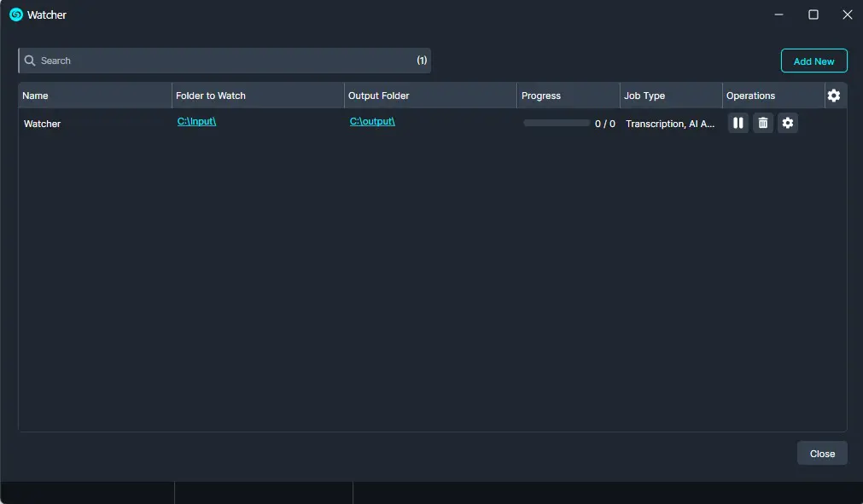Viewport: 863px width, 504px height.
Task: Click the Operations column header
Action: tap(773, 96)
